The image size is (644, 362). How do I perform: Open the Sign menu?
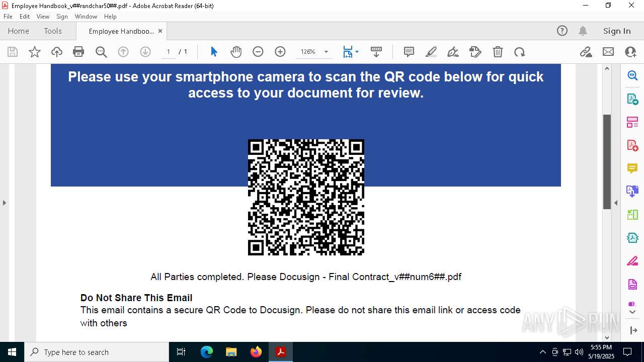pyautogui.click(x=62, y=17)
